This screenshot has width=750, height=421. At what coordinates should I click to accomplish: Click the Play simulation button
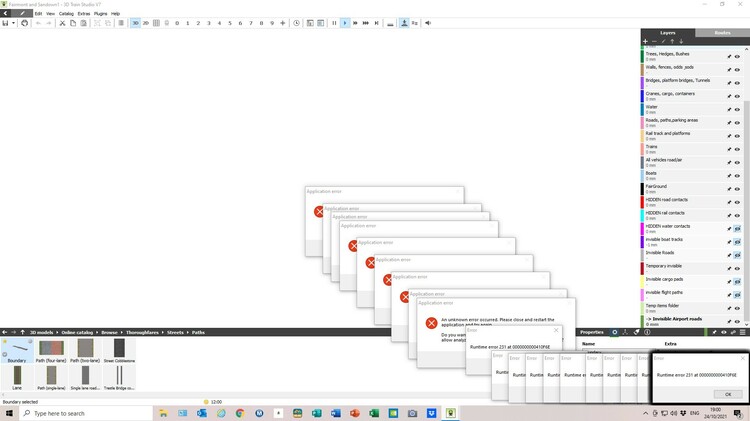[x=345, y=23]
